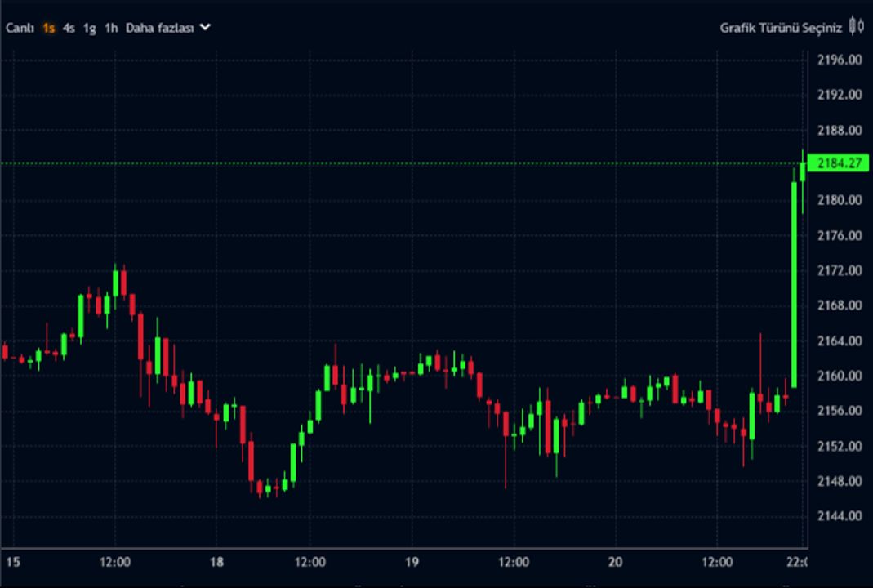Select the Canlı live timeframe
Viewport: 873px width, 588px height.
pyautogui.click(x=20, y=28)
